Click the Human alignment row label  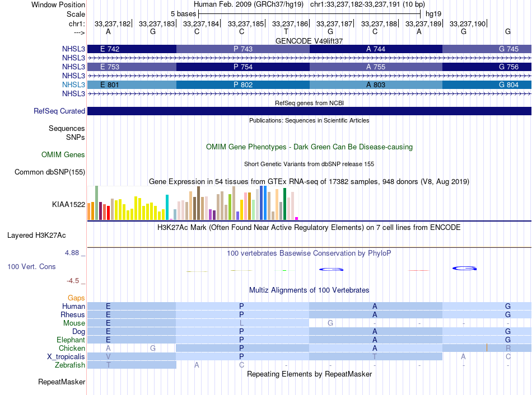[73, 306]
